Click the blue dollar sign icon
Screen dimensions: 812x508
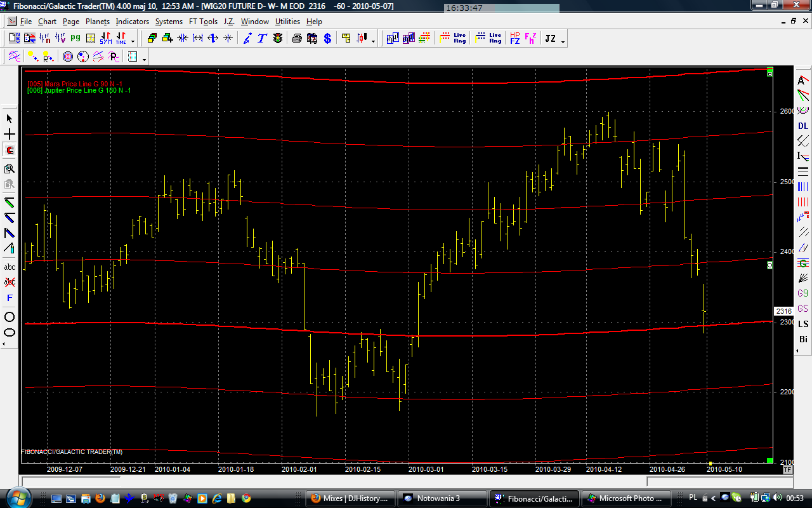point(327,39)
